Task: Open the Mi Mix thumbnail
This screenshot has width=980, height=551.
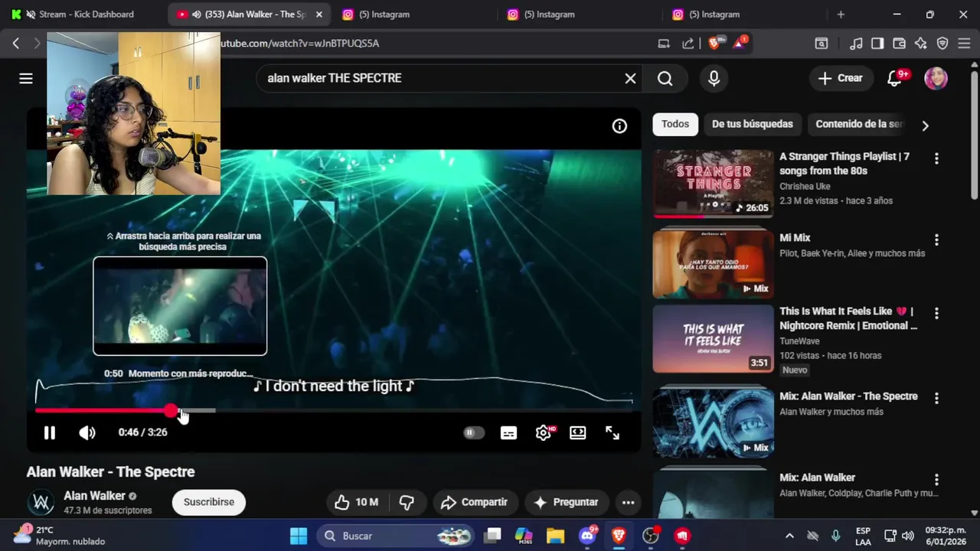Action: pos(713,264)
